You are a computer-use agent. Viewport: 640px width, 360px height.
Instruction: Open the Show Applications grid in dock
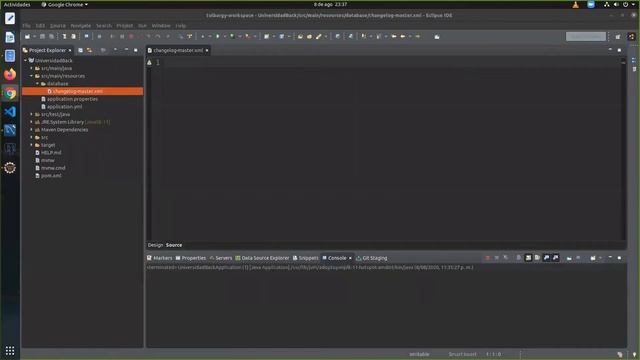10,351
